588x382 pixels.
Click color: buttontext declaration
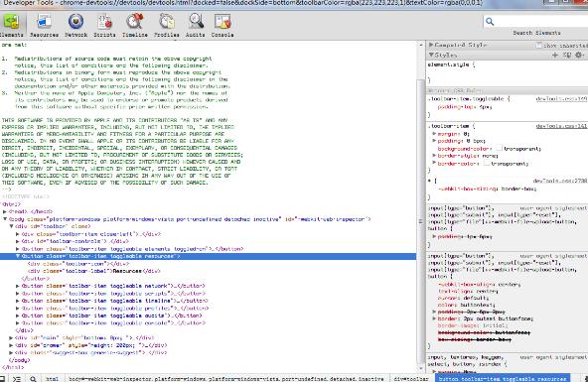pos(466,305)
